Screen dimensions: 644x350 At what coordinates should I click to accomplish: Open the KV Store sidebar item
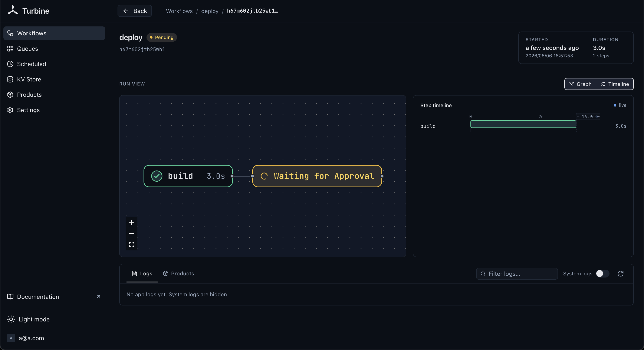click(54, 79)
